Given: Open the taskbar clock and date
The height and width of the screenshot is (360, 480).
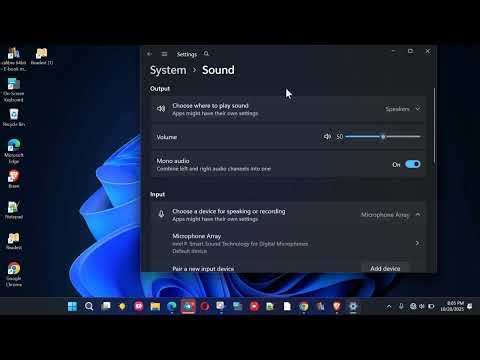Looking at the screenshot, I should [x=452, y=306].
